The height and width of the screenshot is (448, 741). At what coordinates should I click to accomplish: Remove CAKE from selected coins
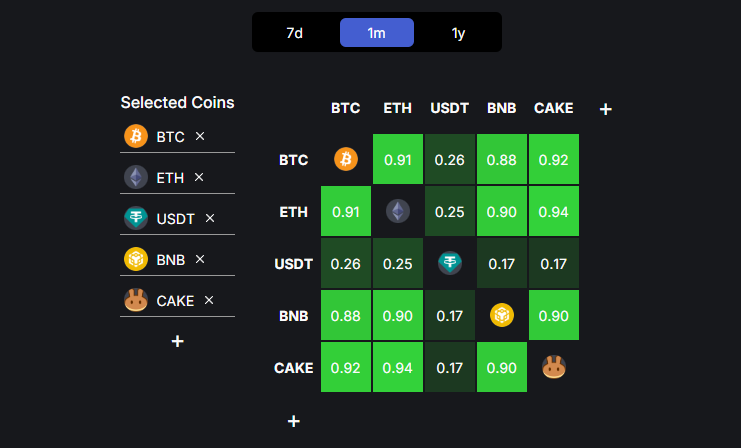(x=209, y=300)
